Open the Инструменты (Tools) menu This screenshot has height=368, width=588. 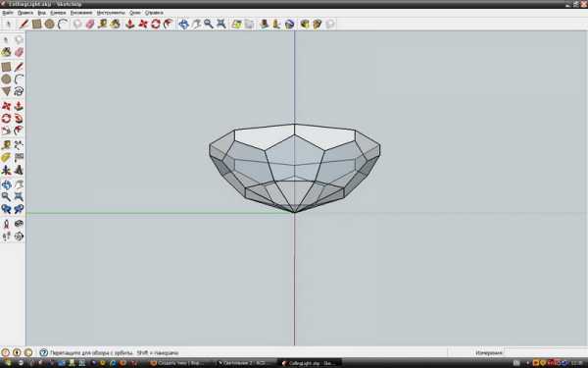110,13
